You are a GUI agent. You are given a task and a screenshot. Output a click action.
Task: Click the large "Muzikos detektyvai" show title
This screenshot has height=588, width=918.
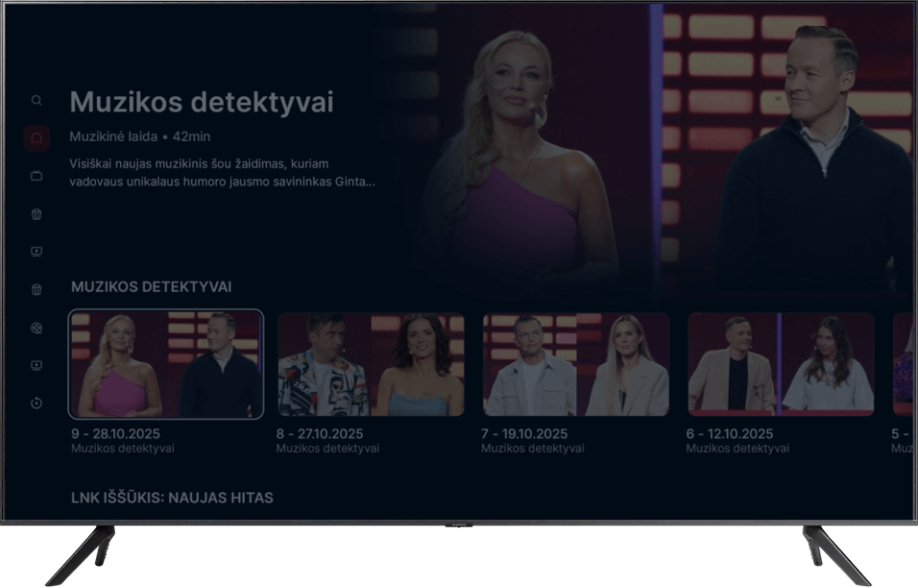click(x=201, y=102)
